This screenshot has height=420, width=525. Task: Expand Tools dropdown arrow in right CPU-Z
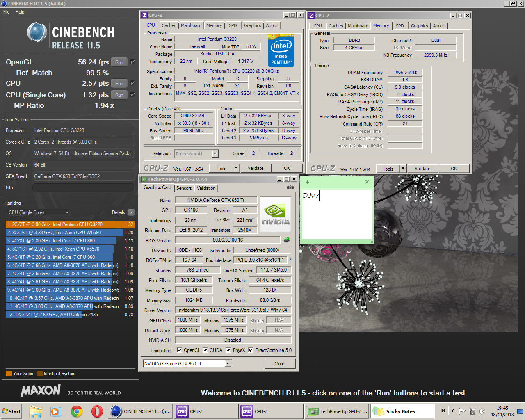[x=403, y=169]
